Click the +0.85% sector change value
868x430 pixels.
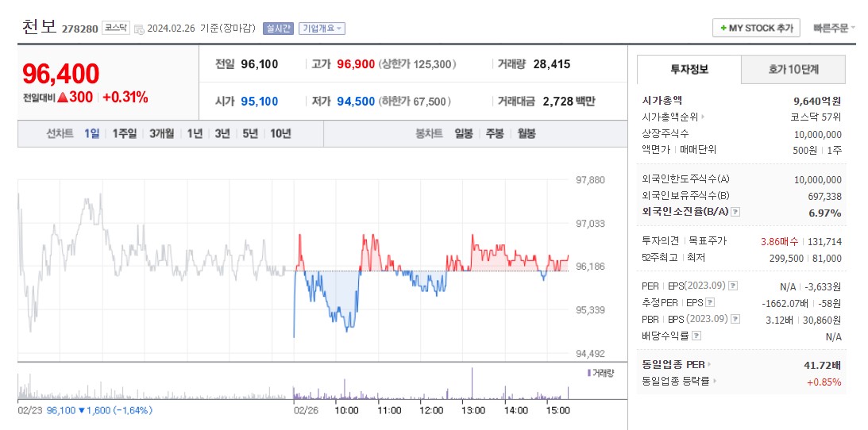[x=824, y=382]
